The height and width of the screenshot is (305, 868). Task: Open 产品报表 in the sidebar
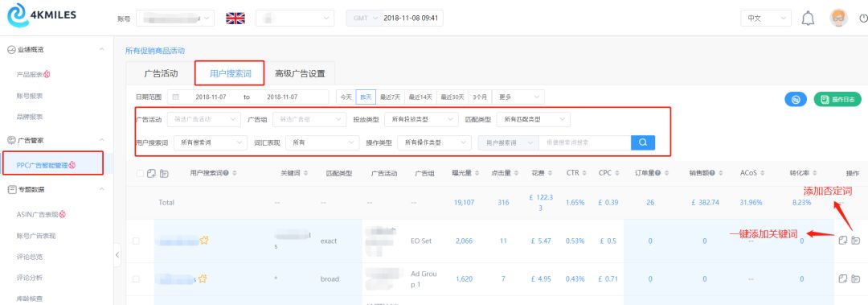coord(33,74)
